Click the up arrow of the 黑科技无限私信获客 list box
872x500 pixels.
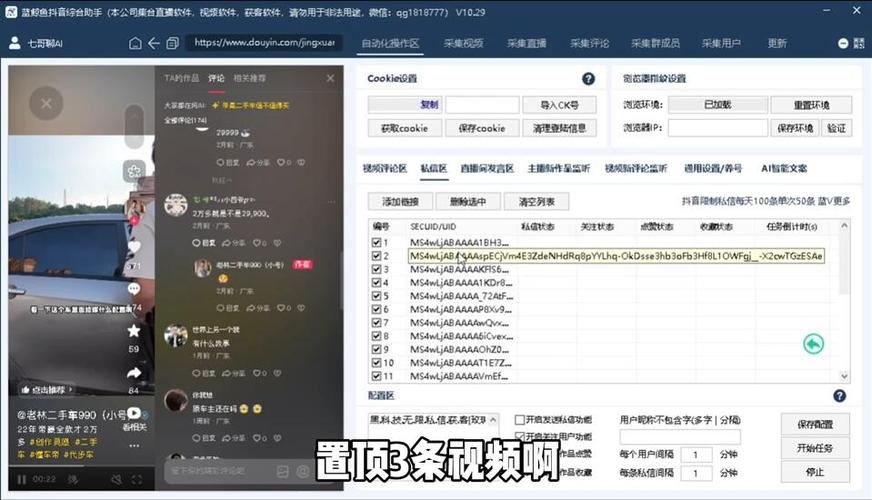[x=493, y=420]
